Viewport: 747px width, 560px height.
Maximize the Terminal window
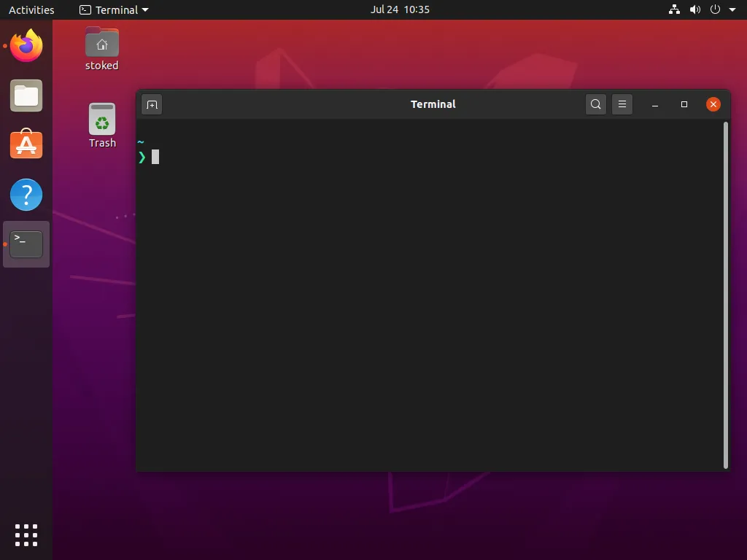pos(684,104)
